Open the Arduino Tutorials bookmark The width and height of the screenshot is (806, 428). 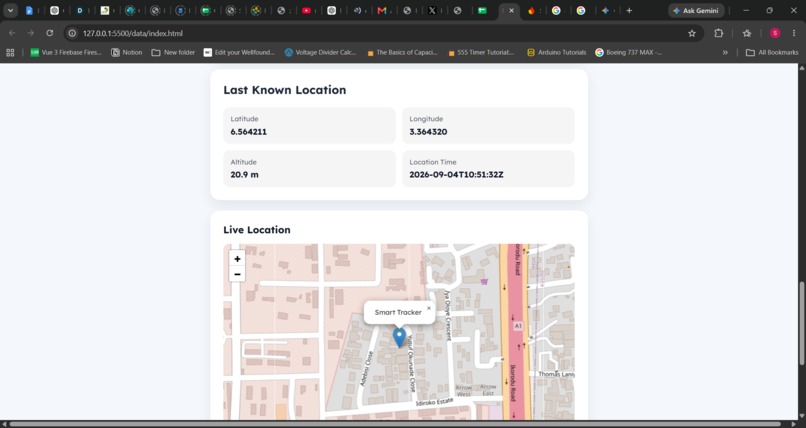pos(557,52)
